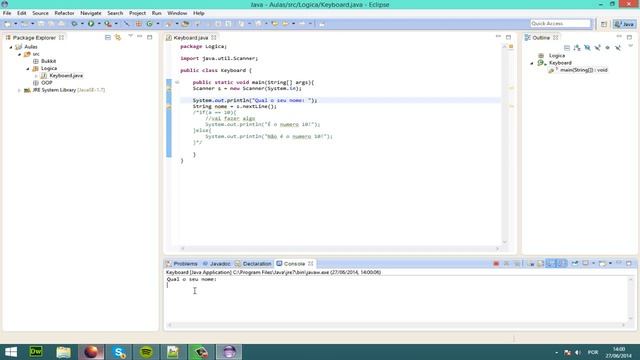Open the Package Explorer view menu
Image resolution: width=640 pixels, height=360 pixels.
130,36
